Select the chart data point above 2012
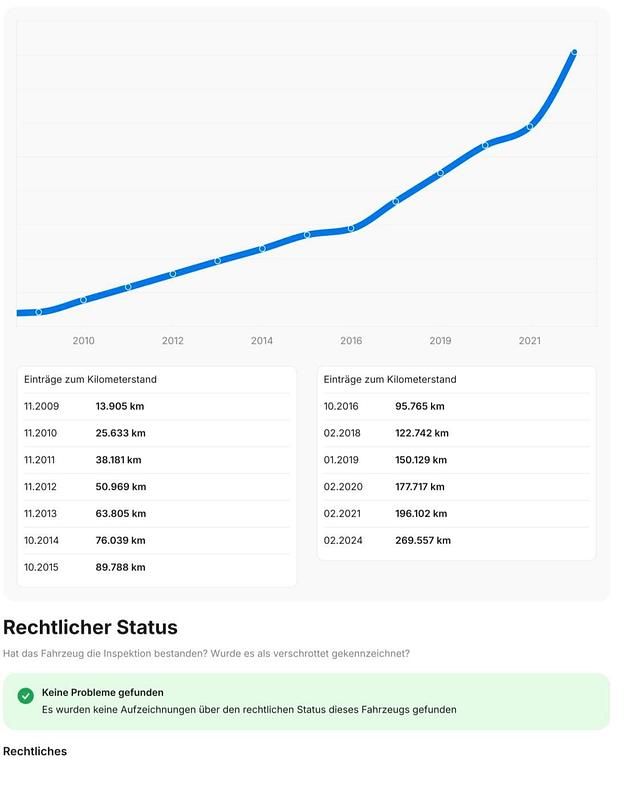This screenshot has height=800, width=625. click(173, 273)
